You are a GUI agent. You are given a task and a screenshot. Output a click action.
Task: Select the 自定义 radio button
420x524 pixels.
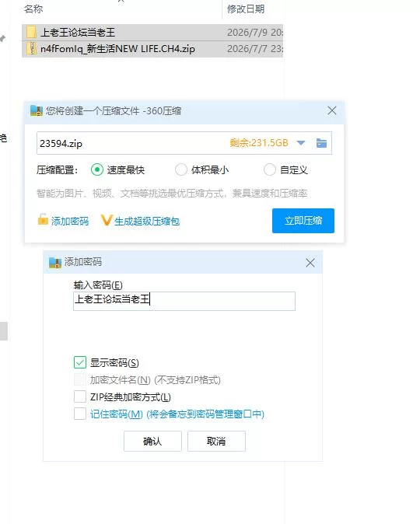[270, 169]
